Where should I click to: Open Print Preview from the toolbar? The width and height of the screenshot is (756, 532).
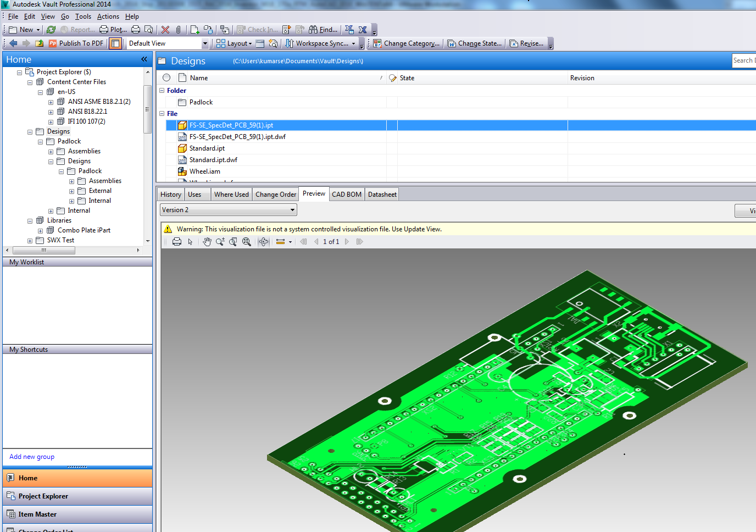click(x=148, y=30)
